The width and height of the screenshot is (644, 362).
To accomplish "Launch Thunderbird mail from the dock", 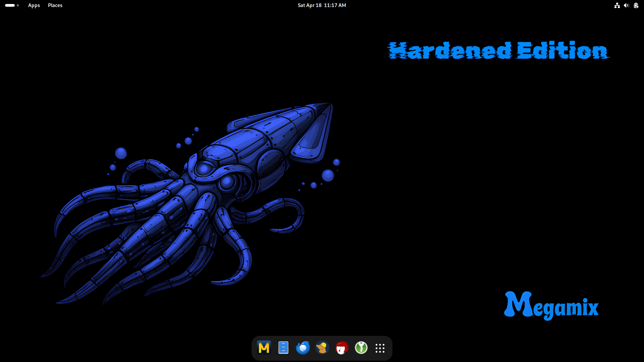I will pos(303,348).
